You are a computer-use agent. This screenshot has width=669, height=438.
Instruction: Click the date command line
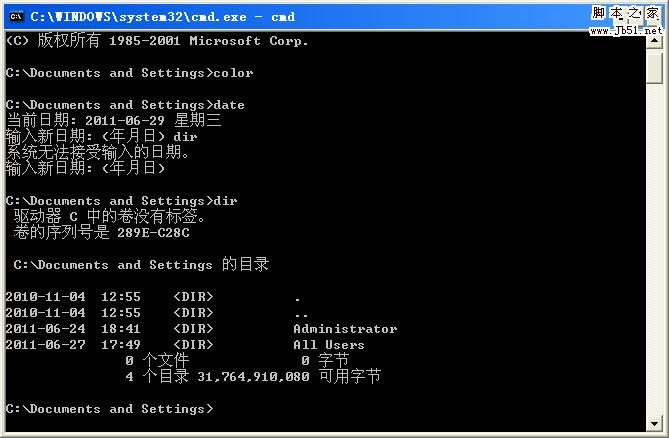pos(125,105)
